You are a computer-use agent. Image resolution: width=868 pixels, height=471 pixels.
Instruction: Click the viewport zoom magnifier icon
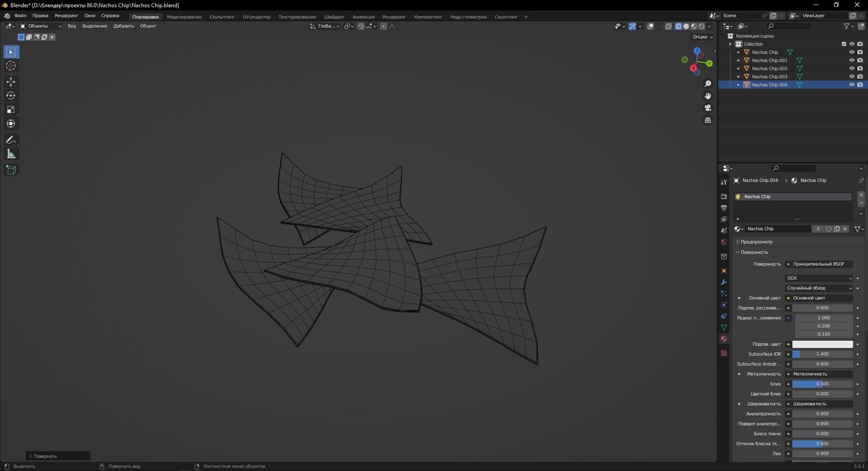pyautogui.click(x=708, y=84)
